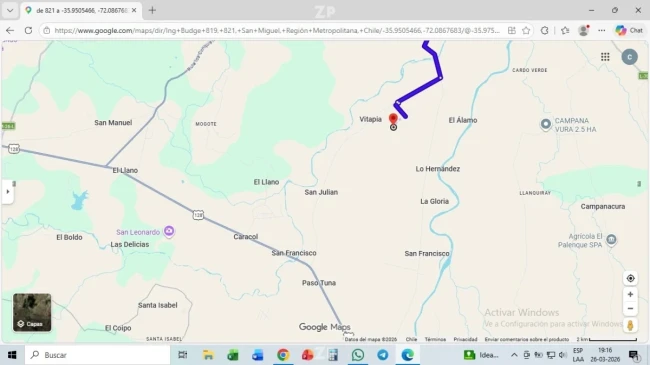Screen dimensions: 650x365
Task: Select the Street View pegman
Action: [x=630, y=326]
